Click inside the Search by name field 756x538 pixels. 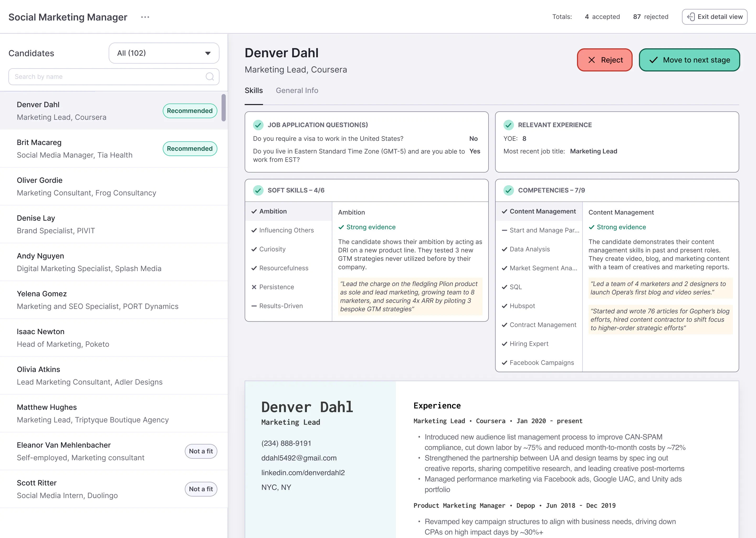tap(99, 76)
